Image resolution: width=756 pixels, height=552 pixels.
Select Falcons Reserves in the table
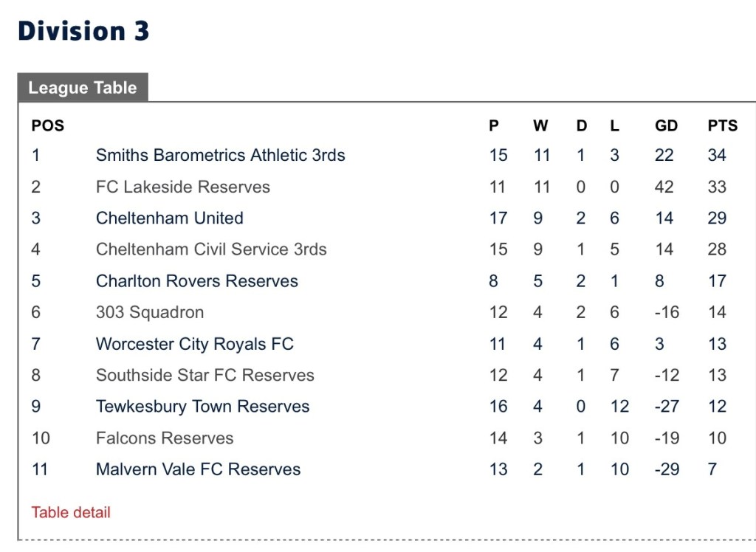click(x=165, y=438)
